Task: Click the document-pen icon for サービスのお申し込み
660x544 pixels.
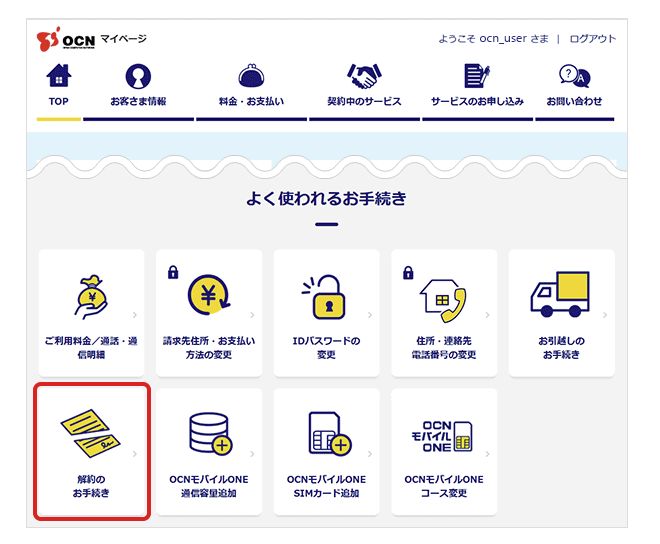Action: tap(477, 75)
